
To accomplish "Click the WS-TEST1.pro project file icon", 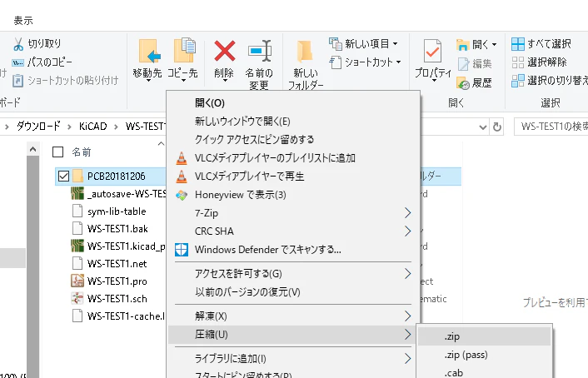I will point(77,281).
